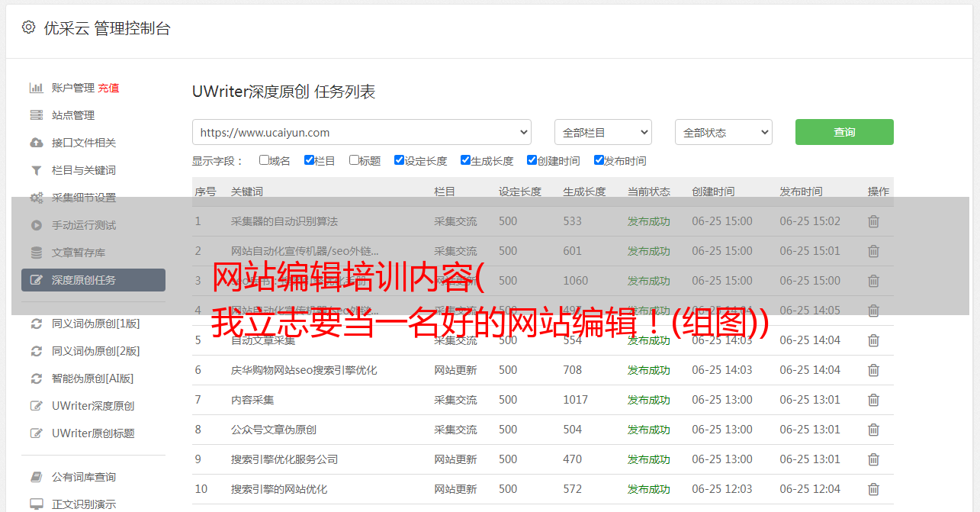Click the 同义词伪原创[2版] refresh icon
The image size is (980, 512).
36,351
